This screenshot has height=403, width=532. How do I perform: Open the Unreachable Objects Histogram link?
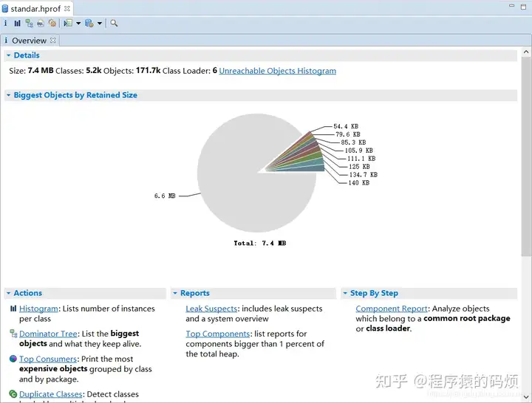pyautogui.click(x=278, y=71)
